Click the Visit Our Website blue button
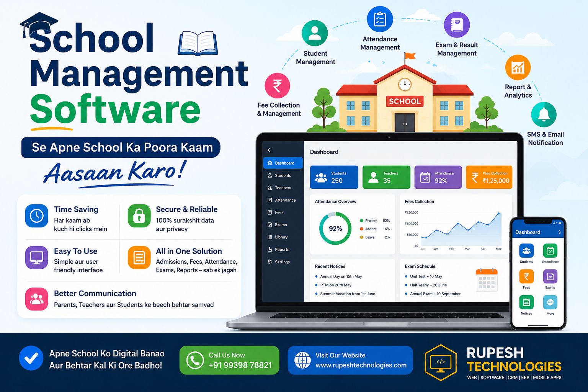 (350, 360)
